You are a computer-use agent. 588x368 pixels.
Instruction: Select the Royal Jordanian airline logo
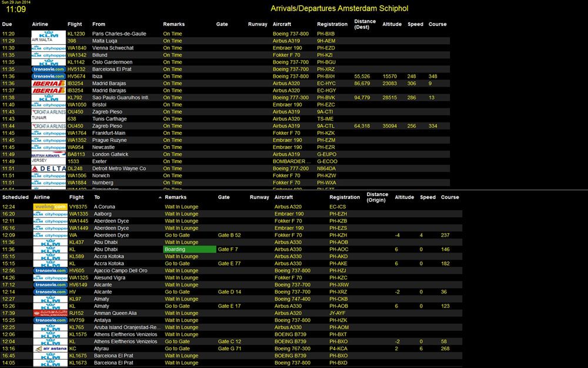(x=50, y=313)
